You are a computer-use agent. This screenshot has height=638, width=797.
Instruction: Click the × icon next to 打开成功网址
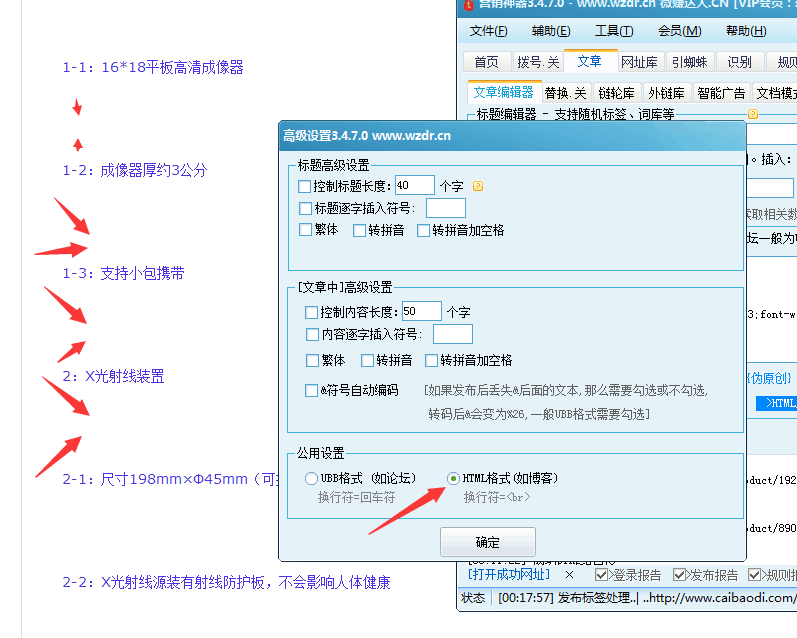(569, 575)
